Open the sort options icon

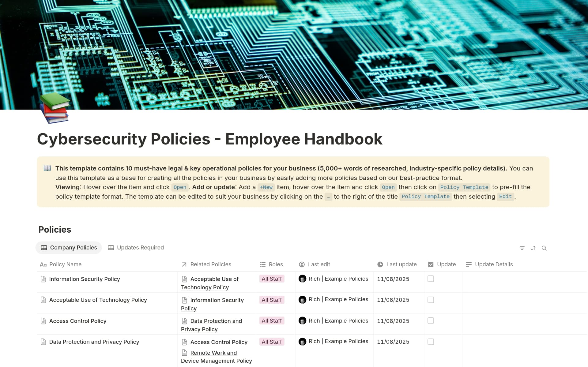[533, 248]
